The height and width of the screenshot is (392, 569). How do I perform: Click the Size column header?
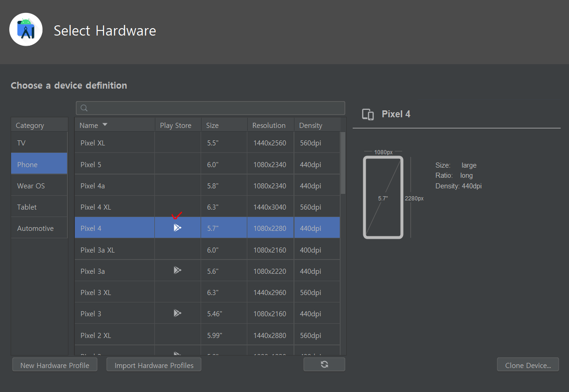(224, 125)
